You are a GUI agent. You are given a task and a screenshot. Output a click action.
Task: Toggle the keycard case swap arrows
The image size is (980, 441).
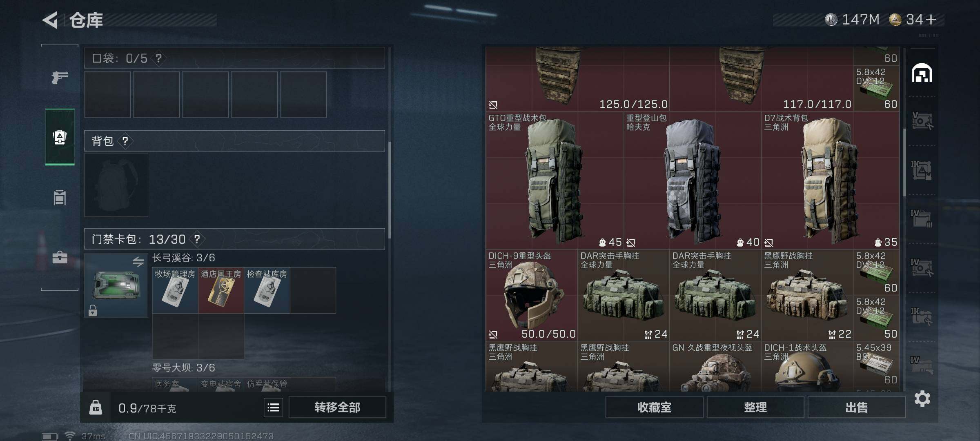click(x=138, y=261)
